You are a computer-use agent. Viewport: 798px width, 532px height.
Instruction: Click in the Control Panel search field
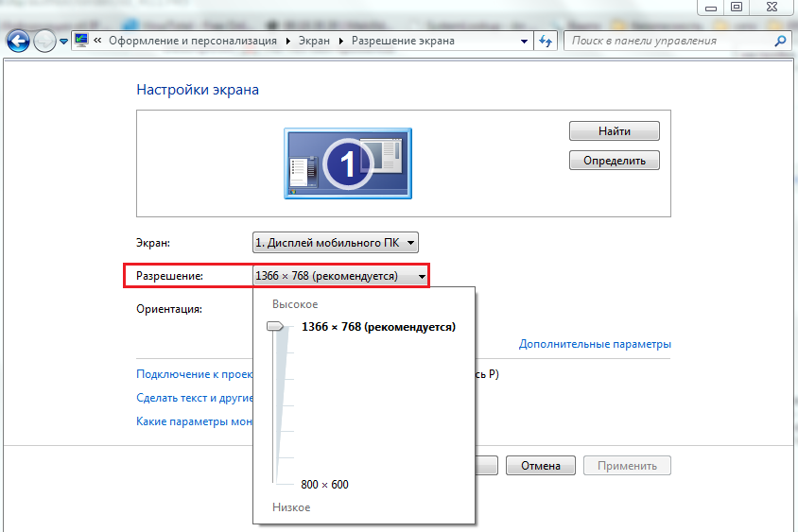pos(667,41)
